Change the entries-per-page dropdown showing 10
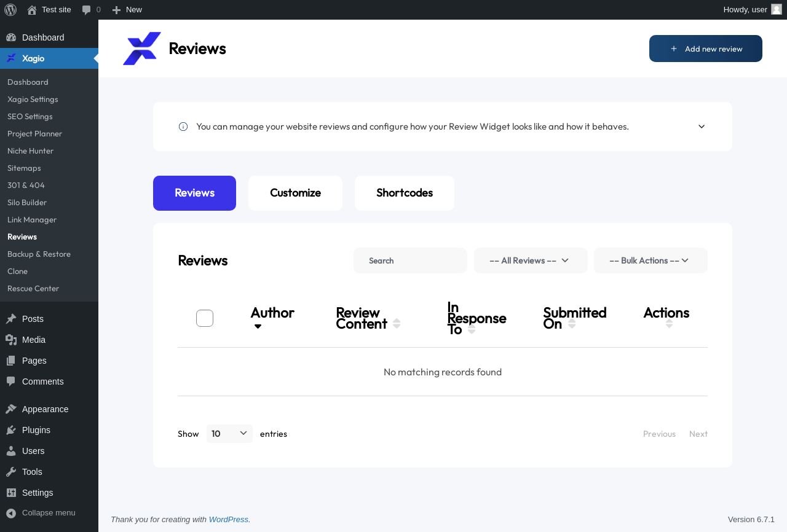The width and height of the screenshot is (787, 532). pos(229,434)
